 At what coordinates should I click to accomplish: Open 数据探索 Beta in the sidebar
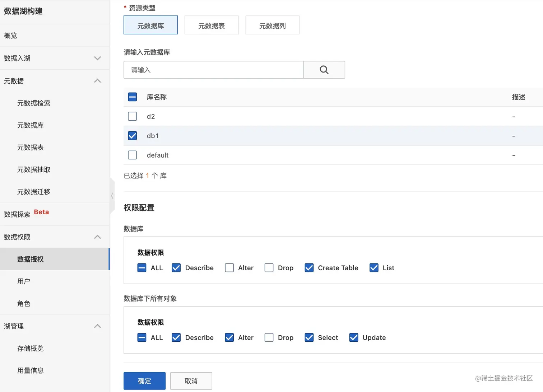(55, 214)
